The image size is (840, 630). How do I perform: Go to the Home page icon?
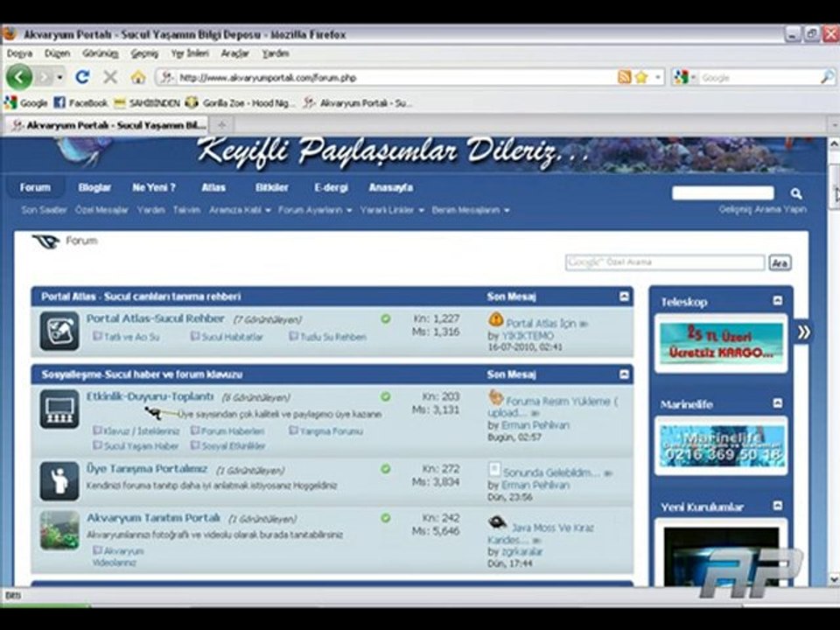(x=138, y=78)
